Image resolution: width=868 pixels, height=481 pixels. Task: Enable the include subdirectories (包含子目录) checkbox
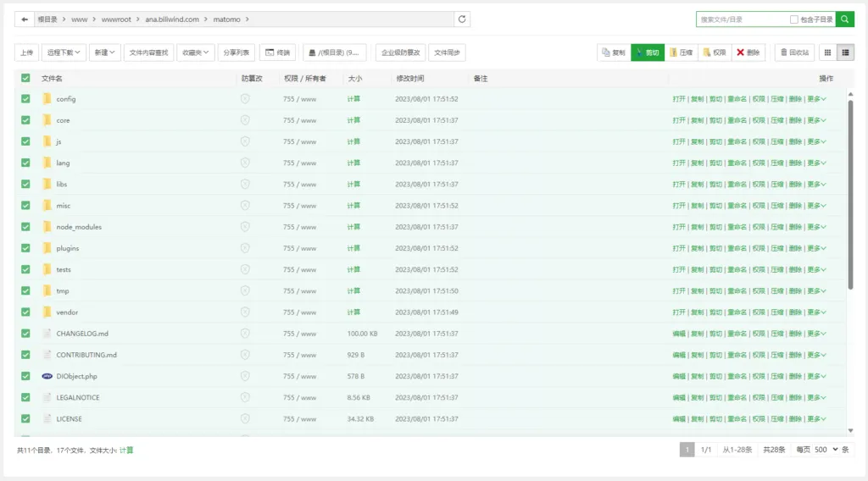(x=793, y=19)
